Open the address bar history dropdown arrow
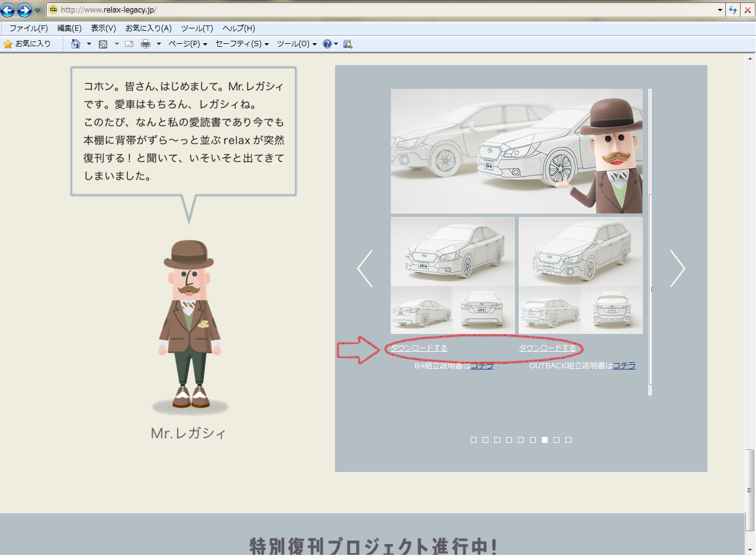 [720, 10]
